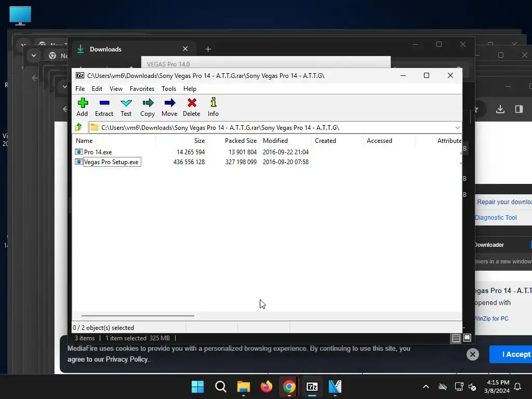Sort by Packed Size column header
The height and width of the screenshot is (399, 532).
point(233,140)
